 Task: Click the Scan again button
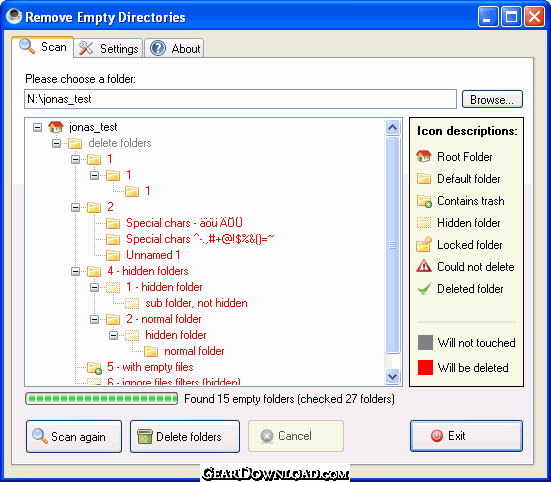[x=74, y=436]
